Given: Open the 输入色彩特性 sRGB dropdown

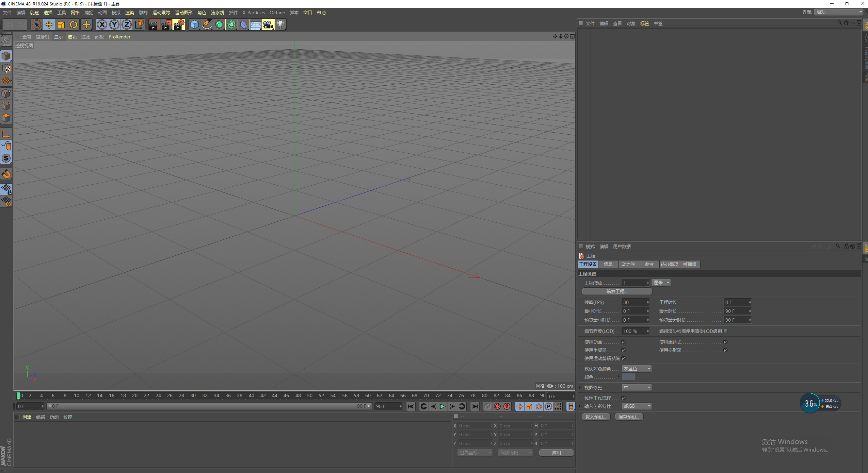Looking at the screenshot, I should coord(636,406).
